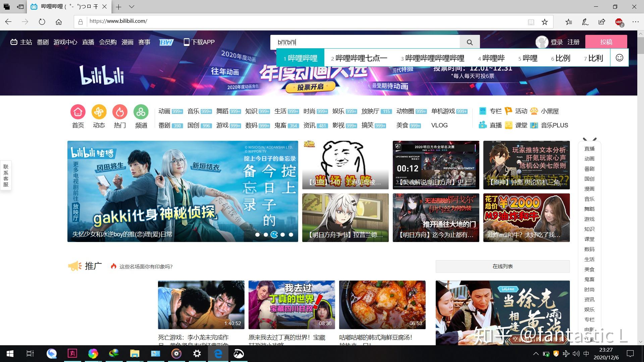Open the 鬼畜 category link
Screen dimensions: 644x362
tap(280, 125)
